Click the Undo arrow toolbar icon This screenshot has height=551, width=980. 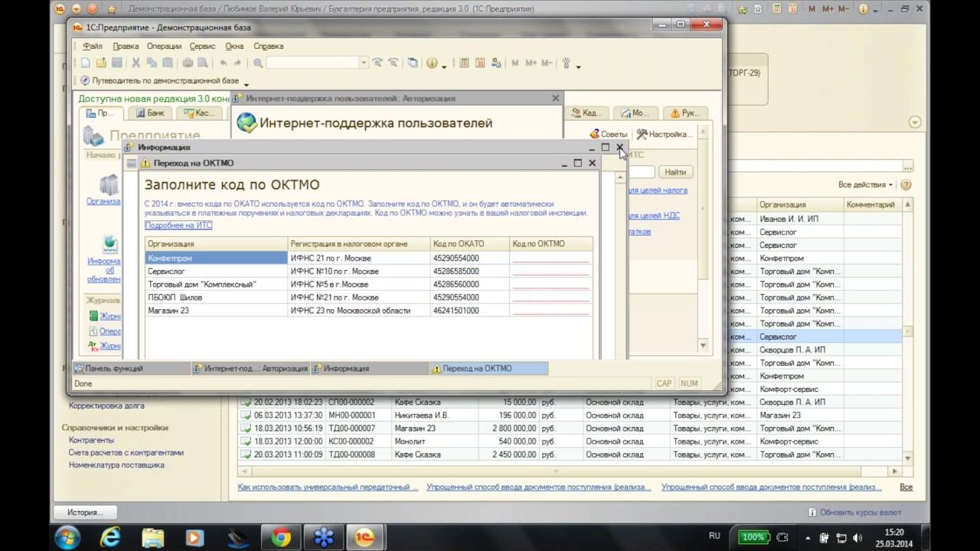223,63
